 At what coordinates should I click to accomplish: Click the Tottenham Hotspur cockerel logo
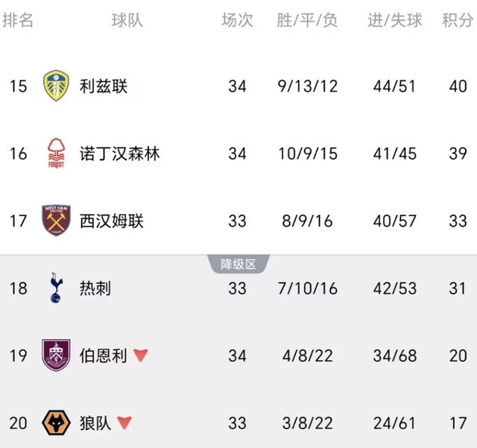pos(56,288)
